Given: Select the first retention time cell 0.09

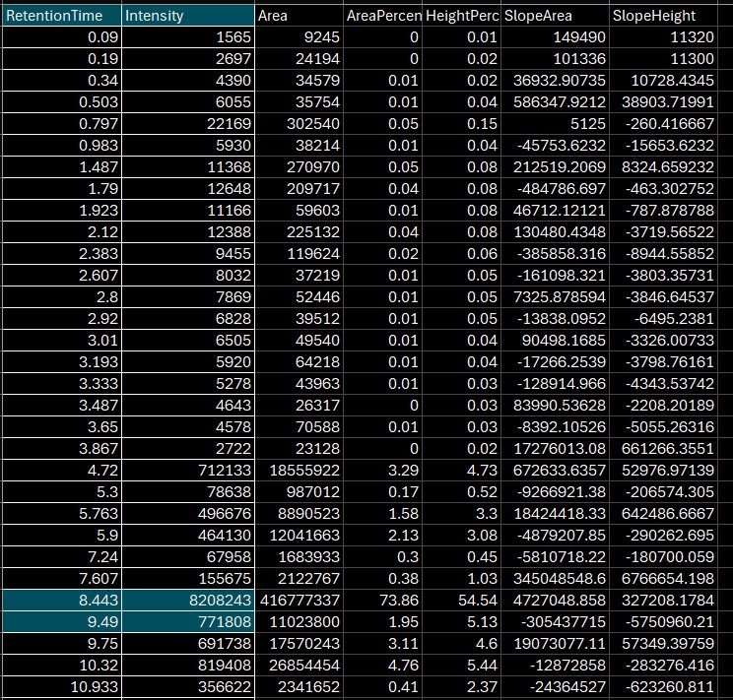Looking at the screenshot, I should pos(60,36).
